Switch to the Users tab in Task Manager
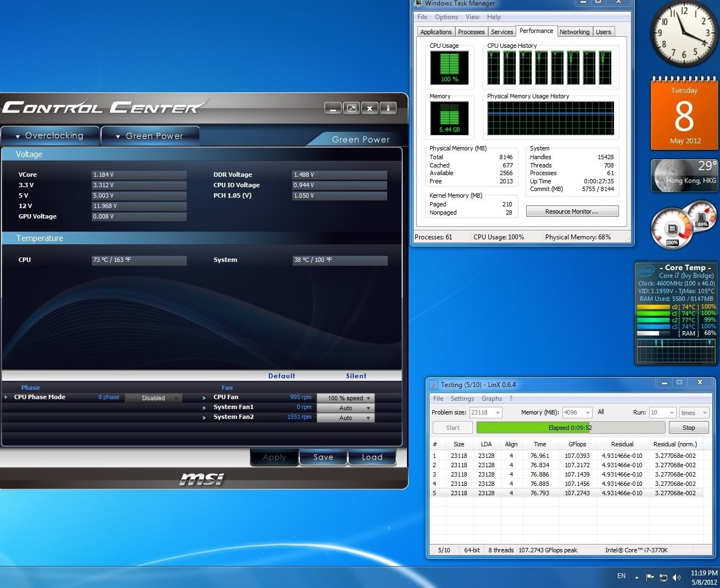The image size is (720, 588). tap(604, 32)
